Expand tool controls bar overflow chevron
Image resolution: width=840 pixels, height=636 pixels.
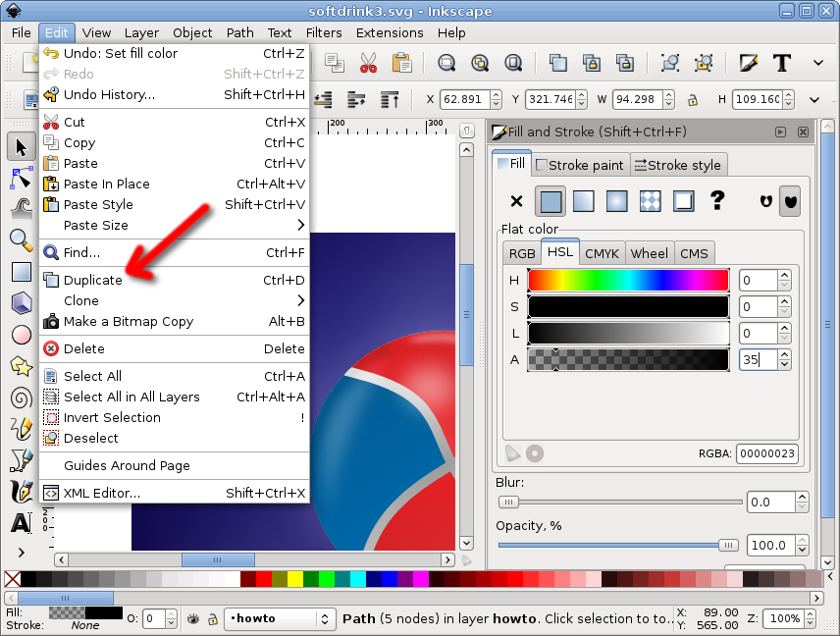pyautogui.click(x=814, y=100)
